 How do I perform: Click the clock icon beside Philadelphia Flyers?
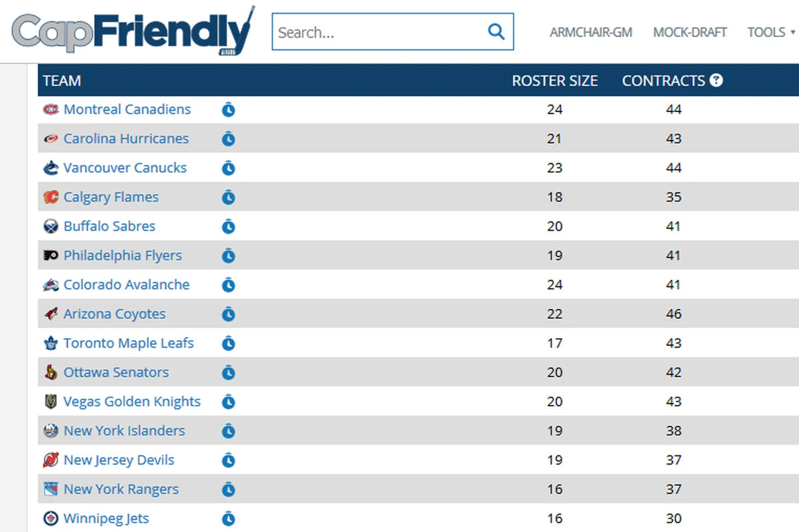228,255
